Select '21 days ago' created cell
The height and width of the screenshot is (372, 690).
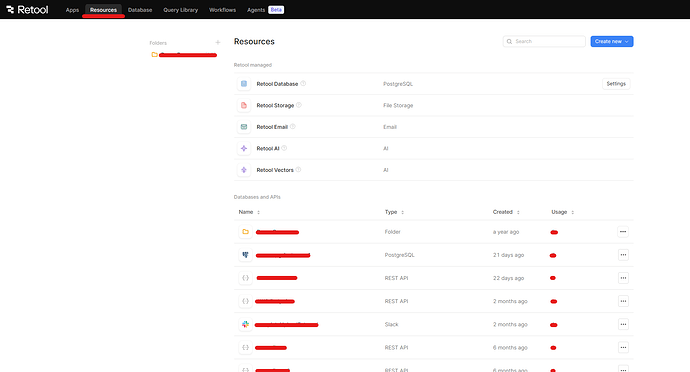point(508,255)
